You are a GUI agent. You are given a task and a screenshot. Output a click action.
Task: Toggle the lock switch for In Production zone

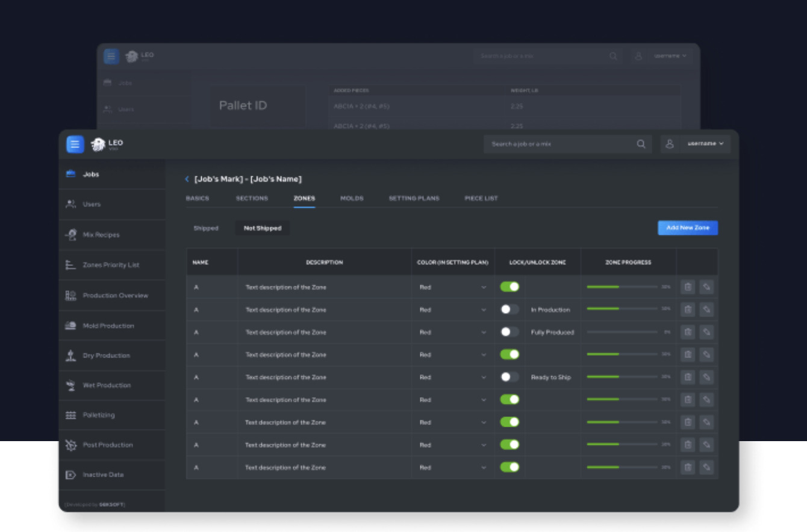[509, 309]
